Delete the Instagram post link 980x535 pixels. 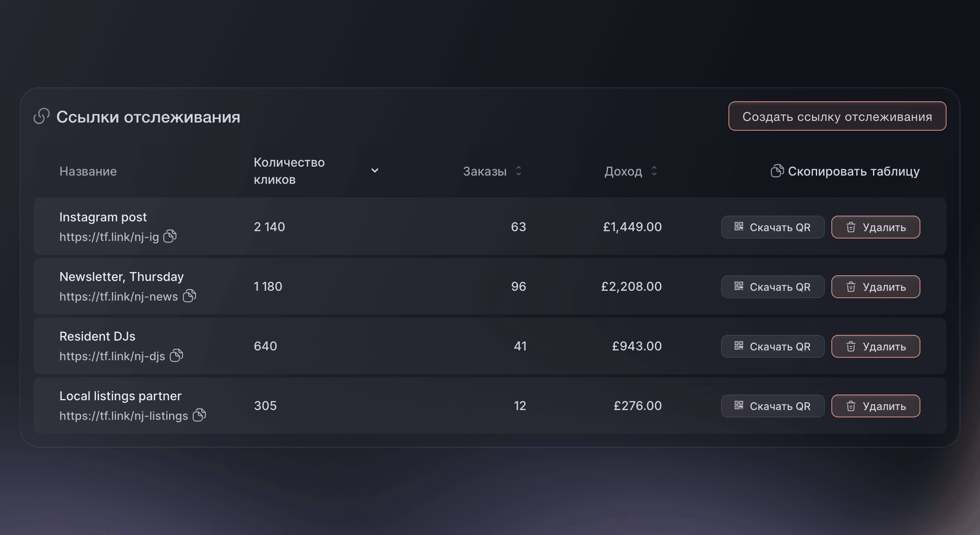pos(875,227)
